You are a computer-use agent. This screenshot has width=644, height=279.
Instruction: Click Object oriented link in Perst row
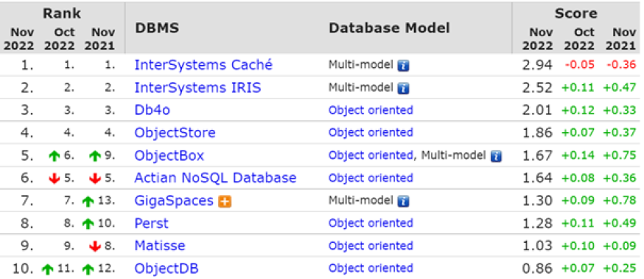(371, 223)
